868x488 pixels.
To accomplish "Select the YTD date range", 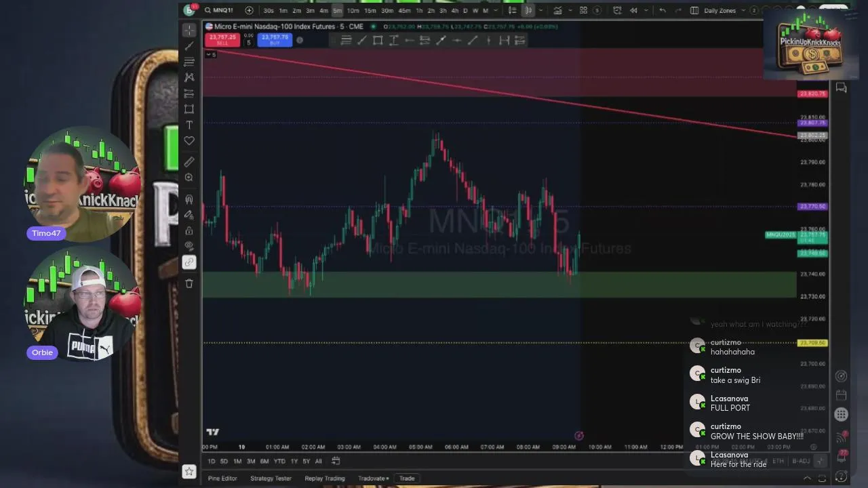I will (x=279, y=462).
